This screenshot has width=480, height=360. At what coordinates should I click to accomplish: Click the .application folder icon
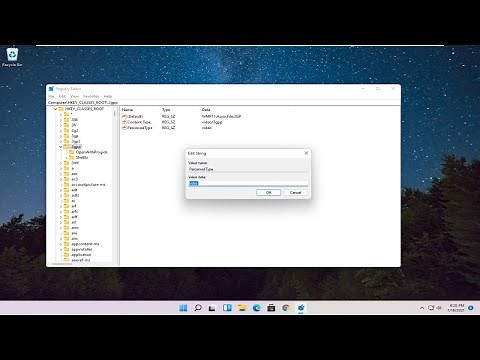[x=66, y=255]
